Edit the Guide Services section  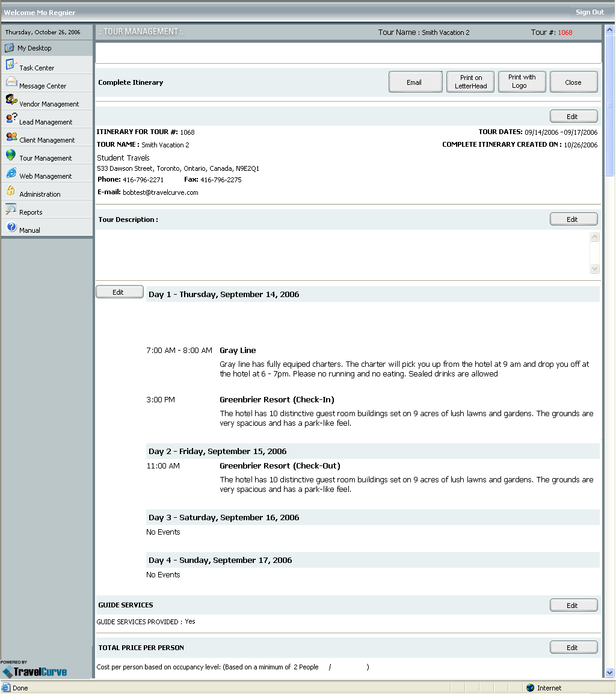(573, 605)
